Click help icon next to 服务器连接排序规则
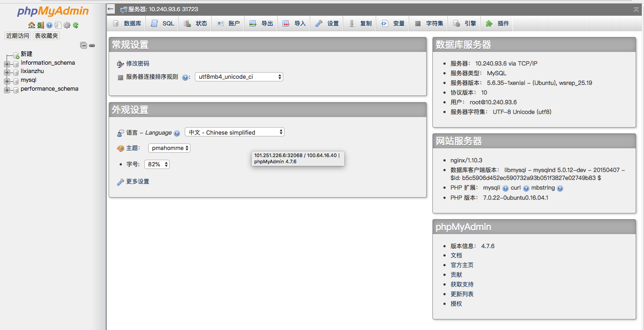Image resolution: width=644 pixels, height=330 pixels. tap(185, 77)
